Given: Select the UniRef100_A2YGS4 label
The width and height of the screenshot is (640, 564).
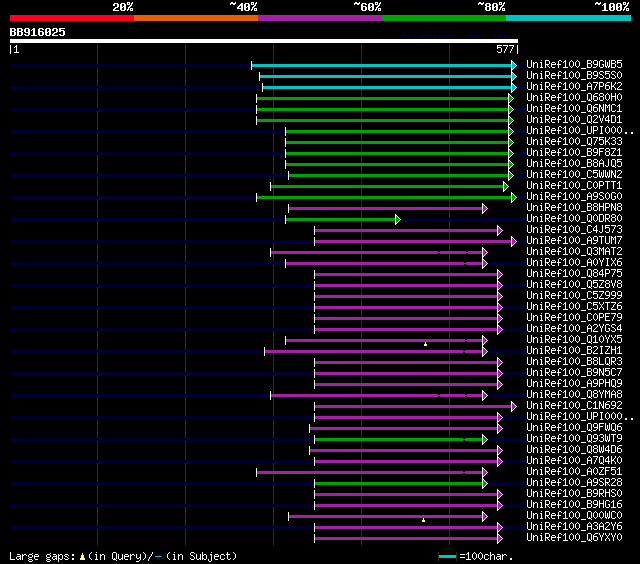Looking at the screenshot, I should tap(574, 329).
